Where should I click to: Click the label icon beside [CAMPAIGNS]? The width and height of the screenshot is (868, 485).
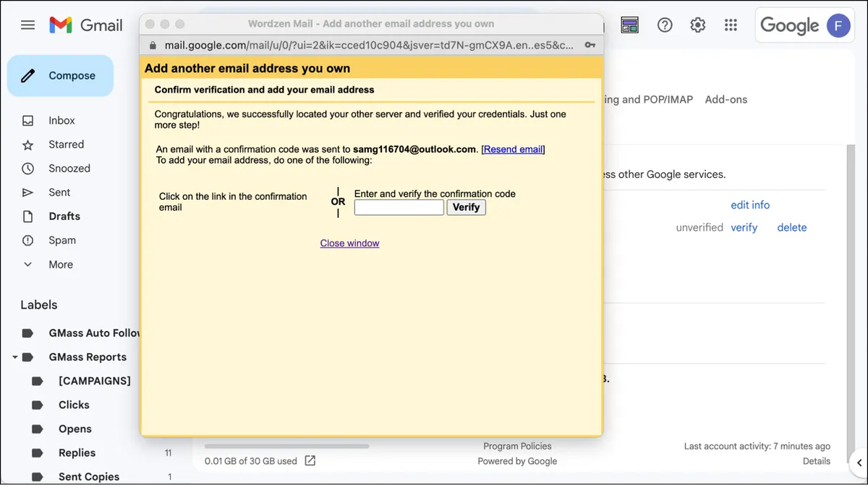(38, 381)
